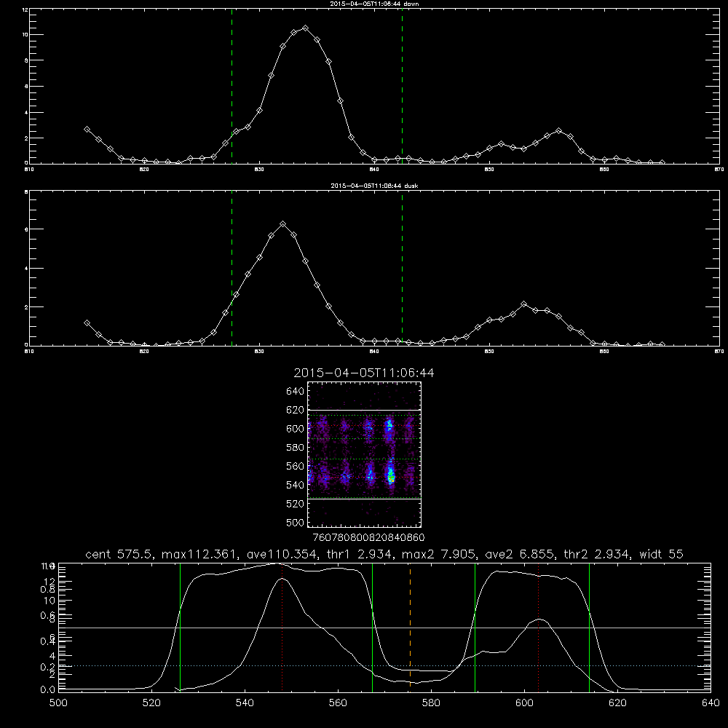Click the orange dashed center line in bottom plot
The height and width of the screenshot is (728, 728).
click(x=410, y=627)
